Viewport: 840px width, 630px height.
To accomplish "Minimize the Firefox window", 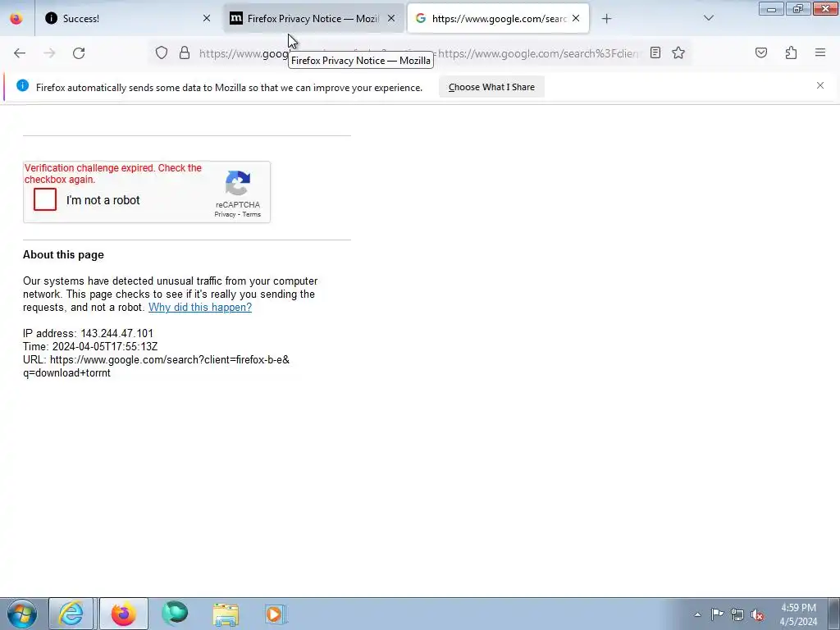I will 771,8.
